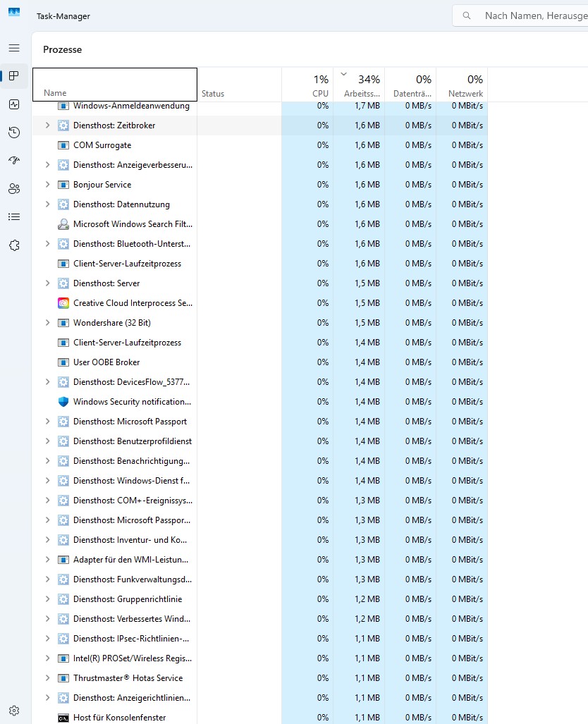Sort by the CPU column header
The width and height of the screenshot is (588, 724).
(x=307, y=85)
